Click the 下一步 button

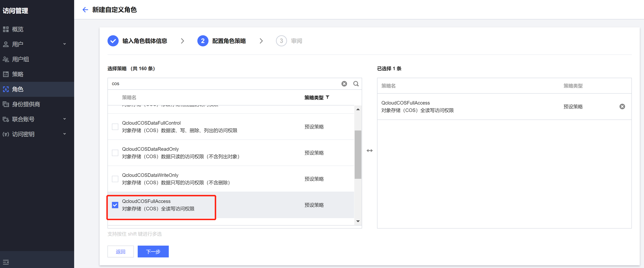[x=153, y=252]
